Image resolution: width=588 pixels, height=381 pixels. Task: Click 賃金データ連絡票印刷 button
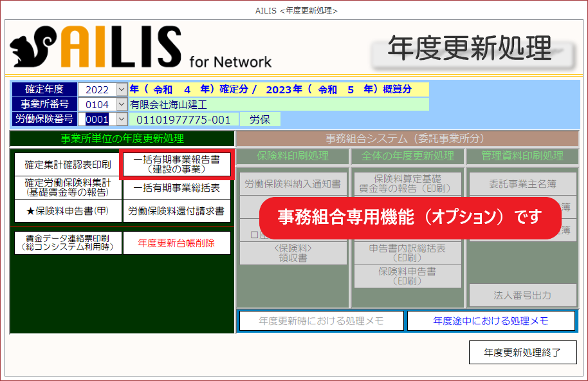[x=67, y=243]
